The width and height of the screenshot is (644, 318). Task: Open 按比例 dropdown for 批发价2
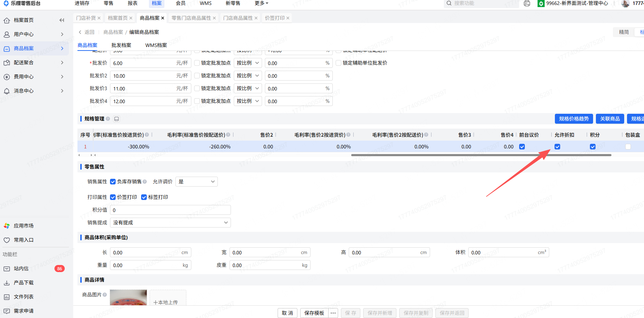[x=248, y=76]
